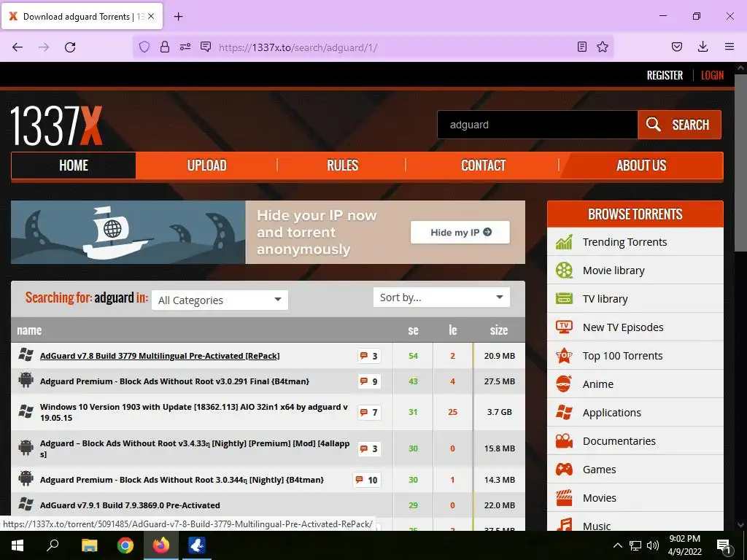Click the Top 100 Torrents star icon
This screenshot has width=747, height=560.
coord(564,356)
